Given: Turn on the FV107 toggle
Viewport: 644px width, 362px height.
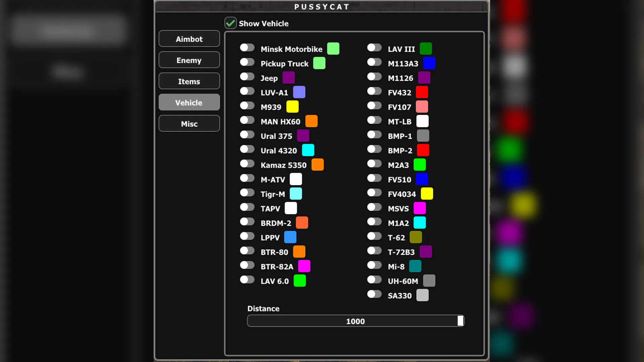Looking at the screenshot, I should 374,106.
